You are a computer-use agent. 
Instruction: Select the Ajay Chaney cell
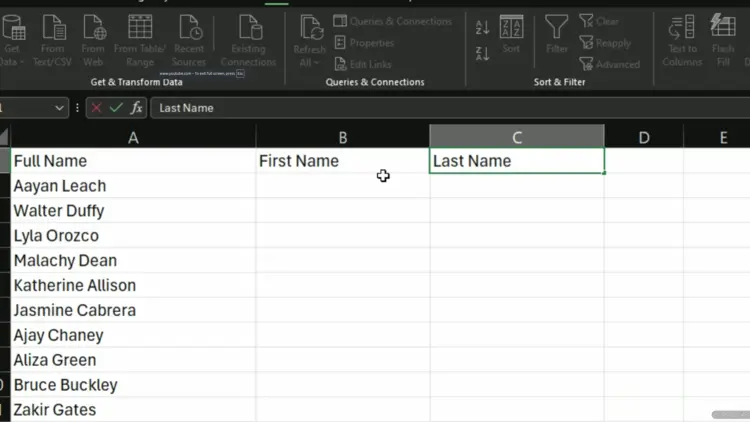point(133,335)
